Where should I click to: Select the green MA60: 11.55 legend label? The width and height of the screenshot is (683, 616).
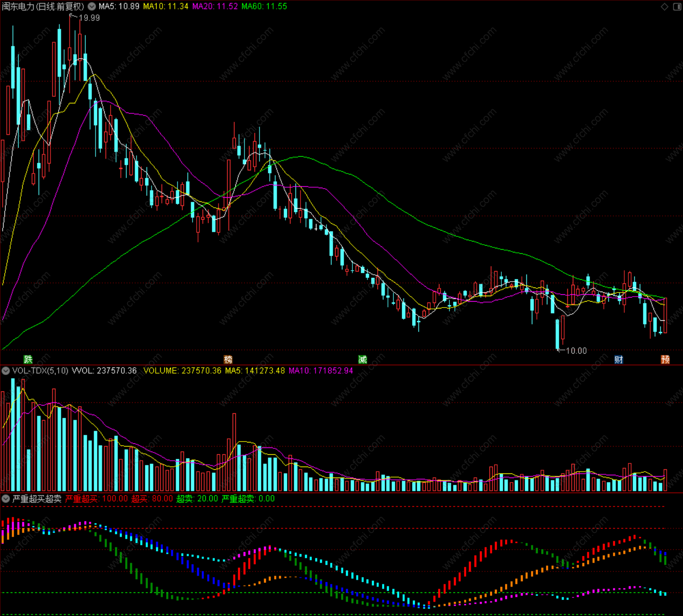264,6
